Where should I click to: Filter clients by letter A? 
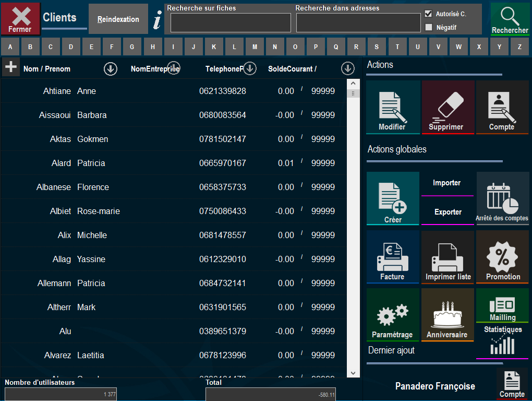pos(10,46)
